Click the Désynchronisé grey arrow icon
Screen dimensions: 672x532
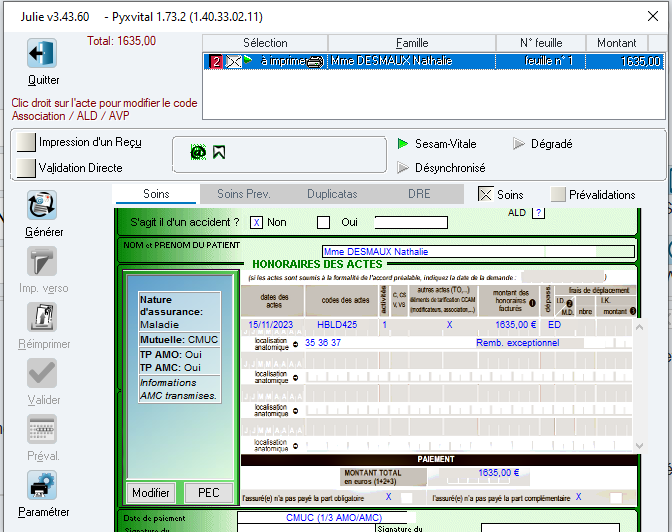[403, 168]
